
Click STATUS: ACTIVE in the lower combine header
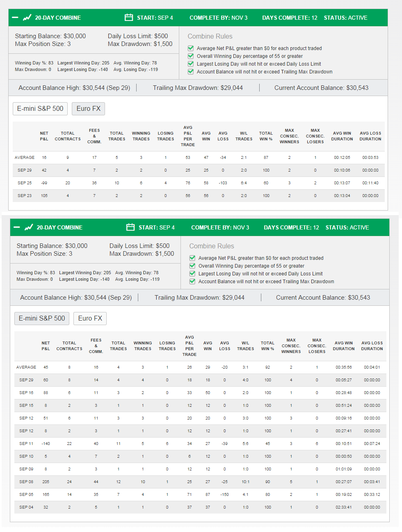[347, 227]
